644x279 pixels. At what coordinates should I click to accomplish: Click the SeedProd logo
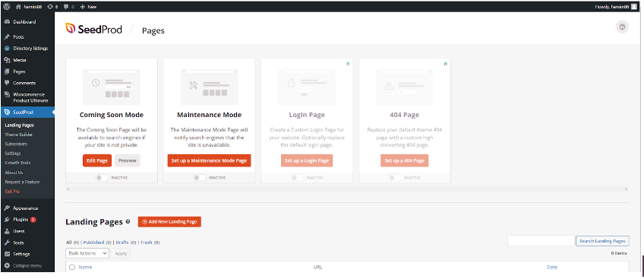[93, 29]
